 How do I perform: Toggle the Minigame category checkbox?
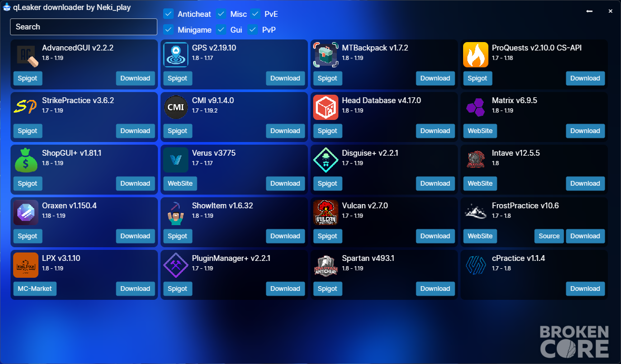point(168,29)
